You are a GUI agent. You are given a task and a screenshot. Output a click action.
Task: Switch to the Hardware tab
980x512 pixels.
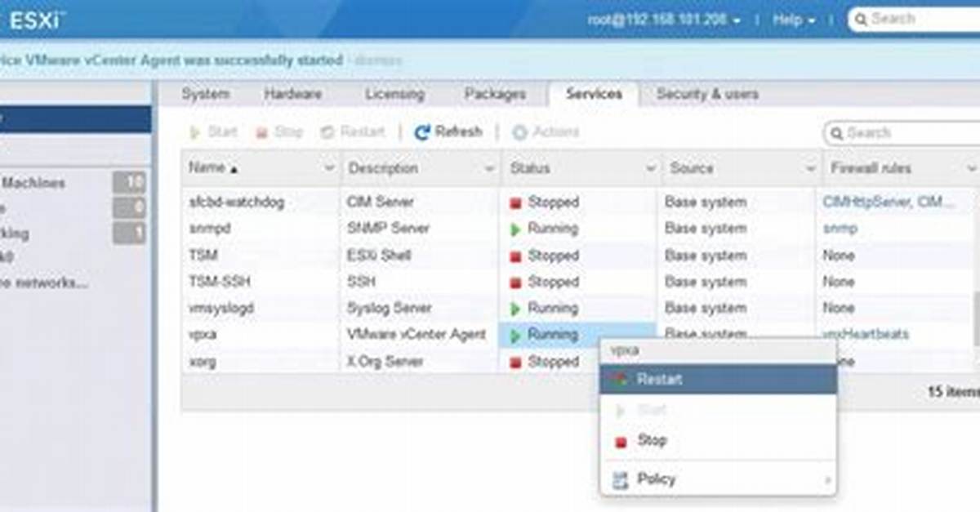click(292, 95)
